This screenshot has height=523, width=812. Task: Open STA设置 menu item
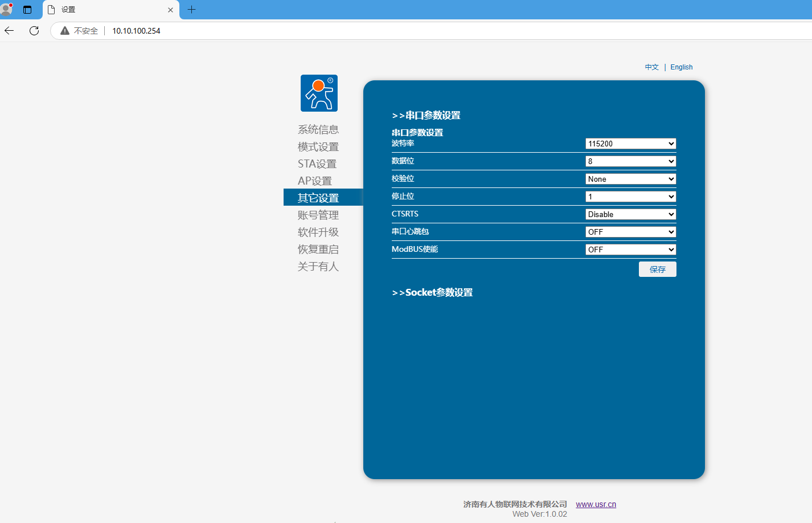point(317,164)
